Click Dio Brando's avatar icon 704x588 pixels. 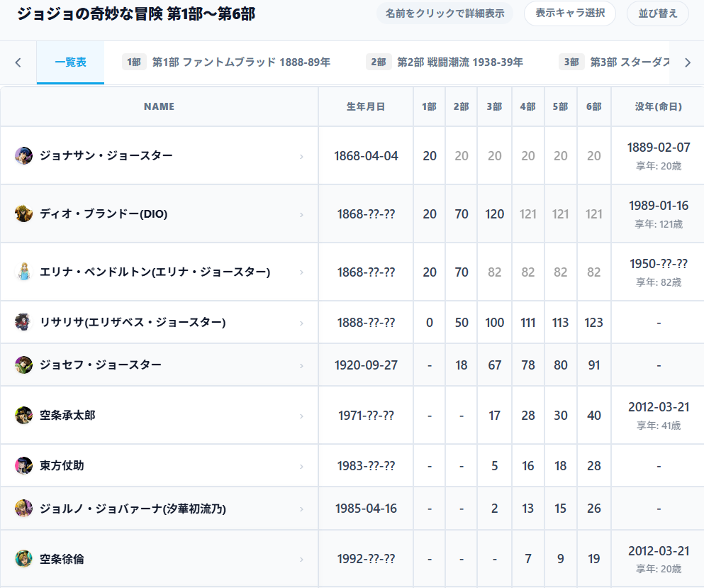[23, 213]
